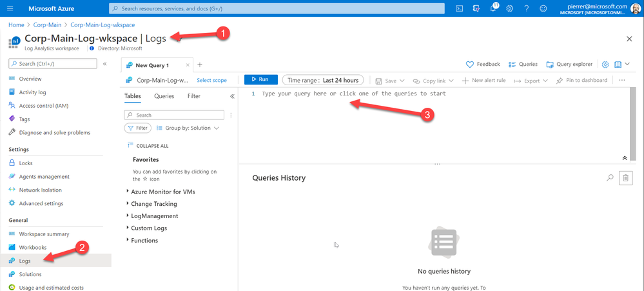644x291 pixels.
Task: Open the docs book icon dropdown
Action: (x=622, y=65)
